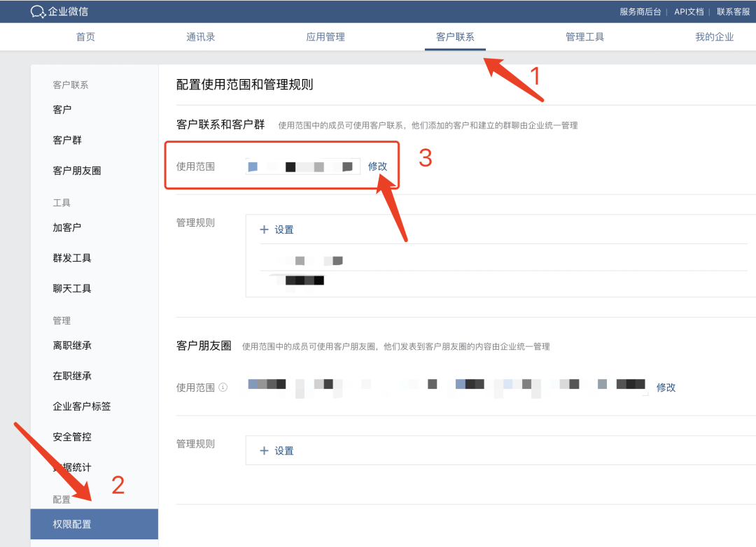This screenshot has width=756, height=547.
Task: Click plus icon under 客户联系和客户群 管理规则
Action: coord(264,229)
